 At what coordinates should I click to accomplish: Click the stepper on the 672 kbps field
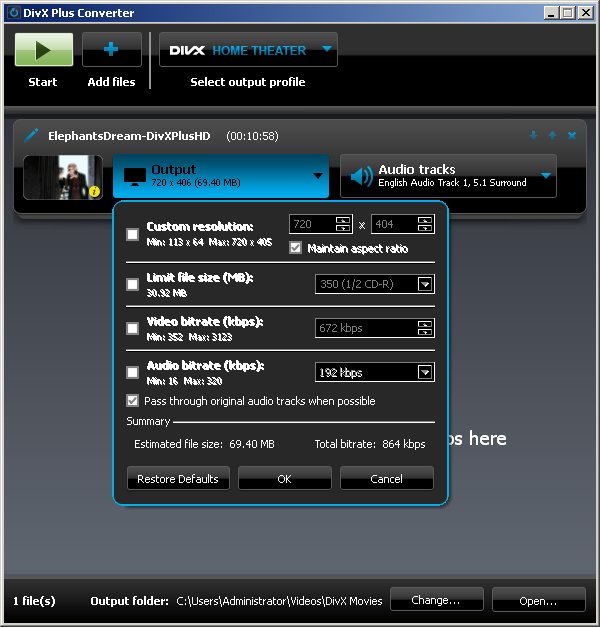(x=425, y=328)
